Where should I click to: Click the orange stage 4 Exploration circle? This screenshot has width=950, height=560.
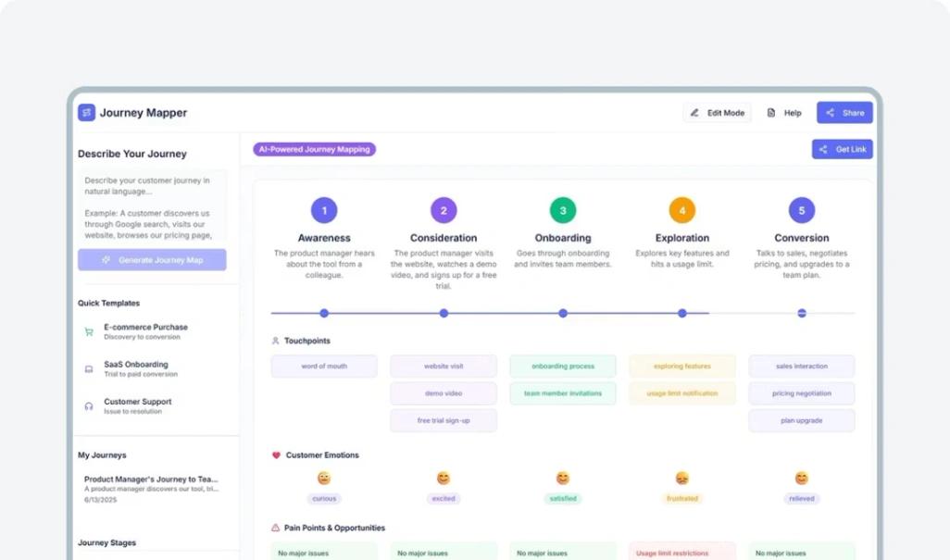pos(682,211)
